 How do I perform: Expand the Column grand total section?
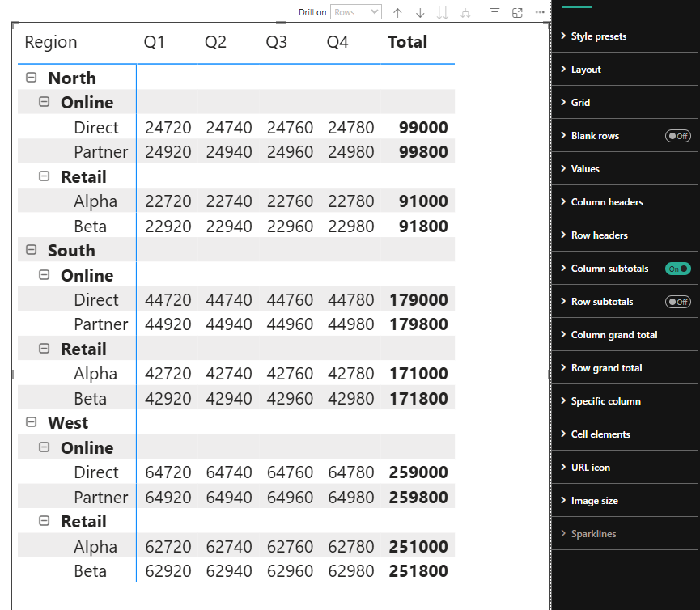(625, 335)
